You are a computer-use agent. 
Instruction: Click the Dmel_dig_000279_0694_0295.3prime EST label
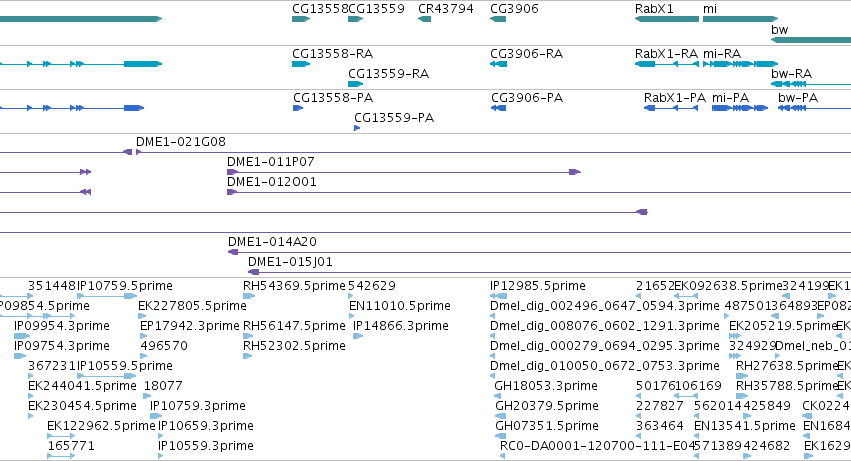tap(605, 346)
